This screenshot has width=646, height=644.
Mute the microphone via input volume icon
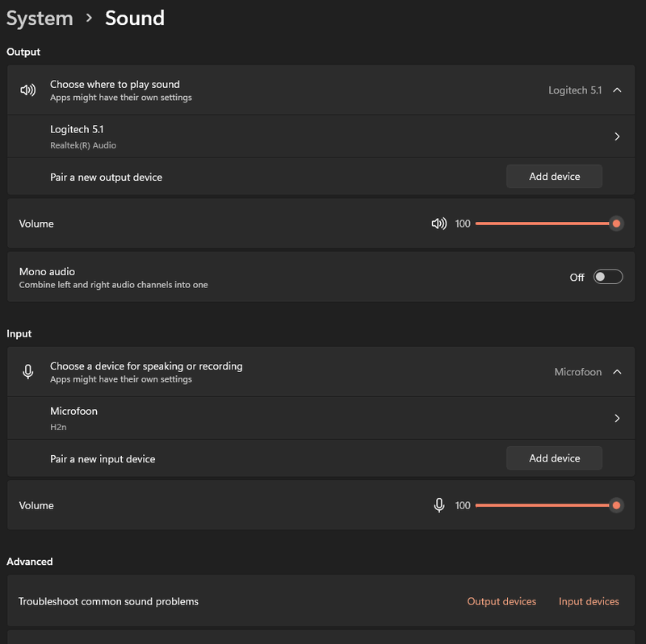[x=438, y=505]
